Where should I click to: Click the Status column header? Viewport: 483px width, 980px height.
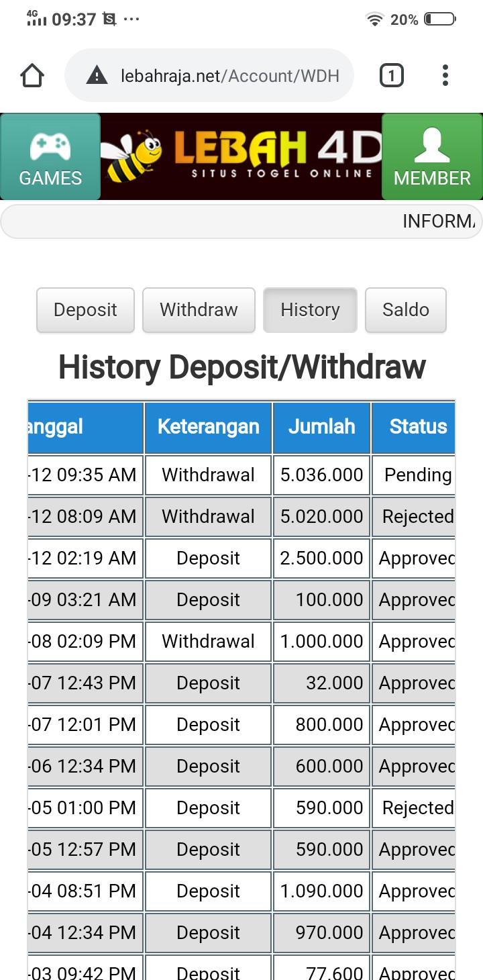(417, 427)
